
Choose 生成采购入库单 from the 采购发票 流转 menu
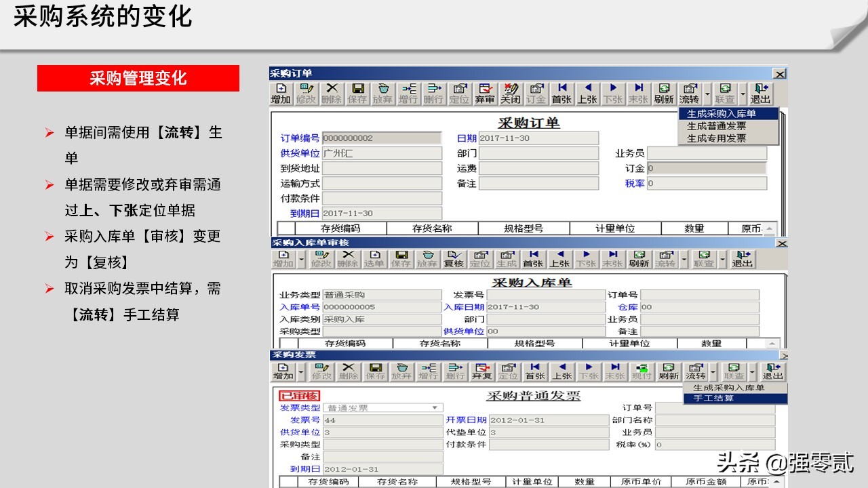point(735,388)
